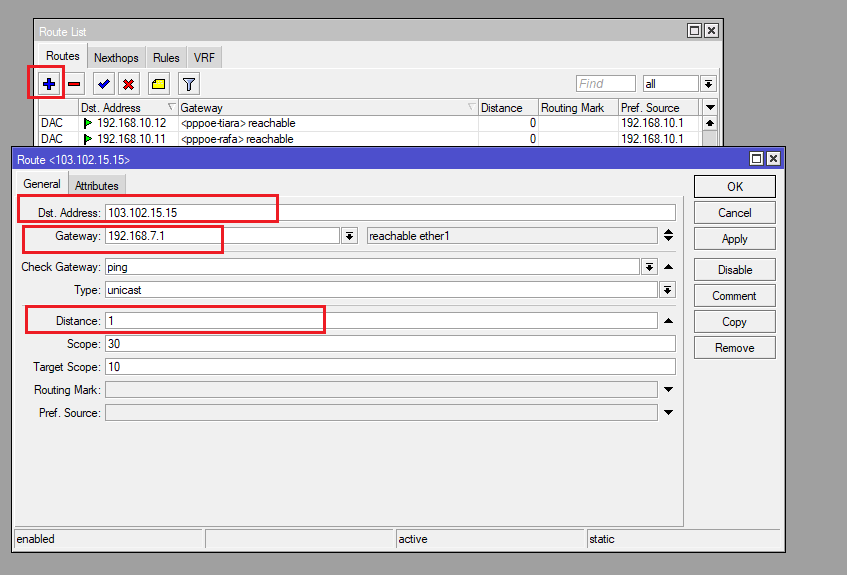Open the Gateway address dropdown arrow

pyautogui.click(x=349, y=236)
